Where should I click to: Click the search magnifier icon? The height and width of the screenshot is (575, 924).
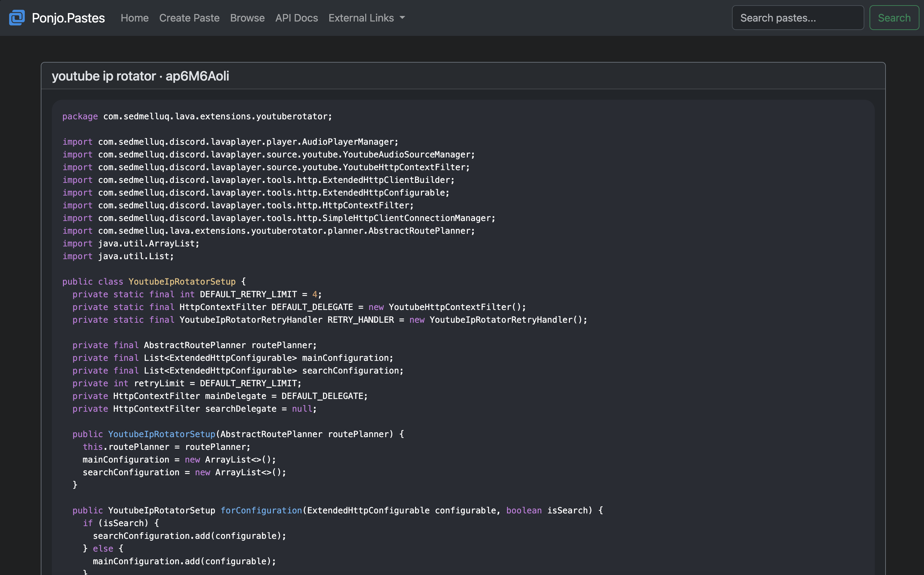894,18
